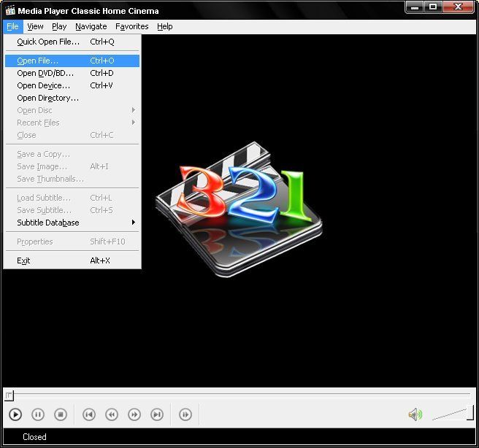This screenshot has height=448, width=479.
Task: Skip to previous track icon
Action: [x=88, y=414]
